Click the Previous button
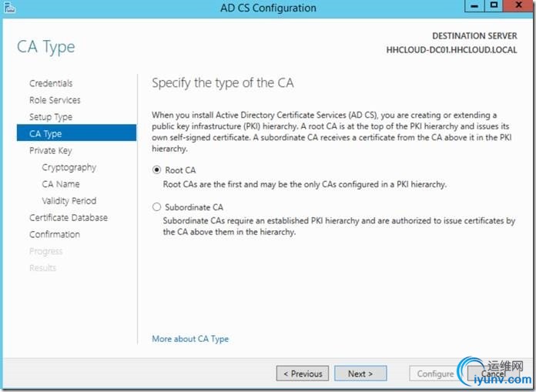Viewport: 536px width, 392px height. coord(303,374)
